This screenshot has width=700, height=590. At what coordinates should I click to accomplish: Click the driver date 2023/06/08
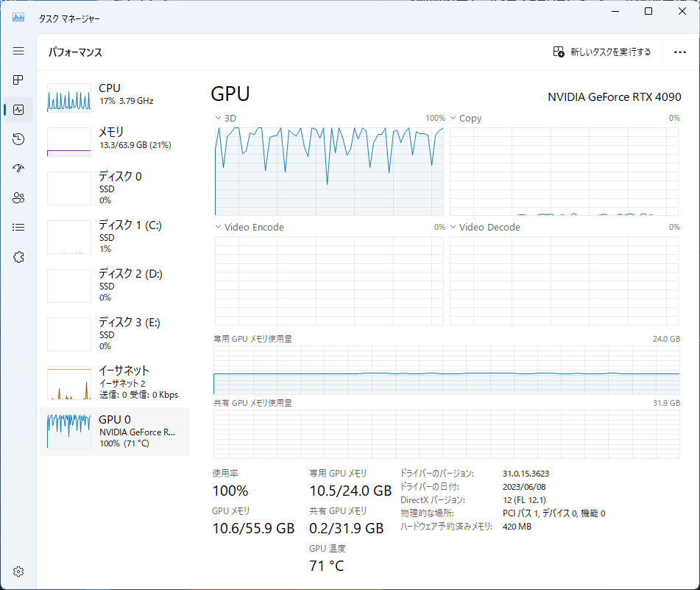[524, 487]
